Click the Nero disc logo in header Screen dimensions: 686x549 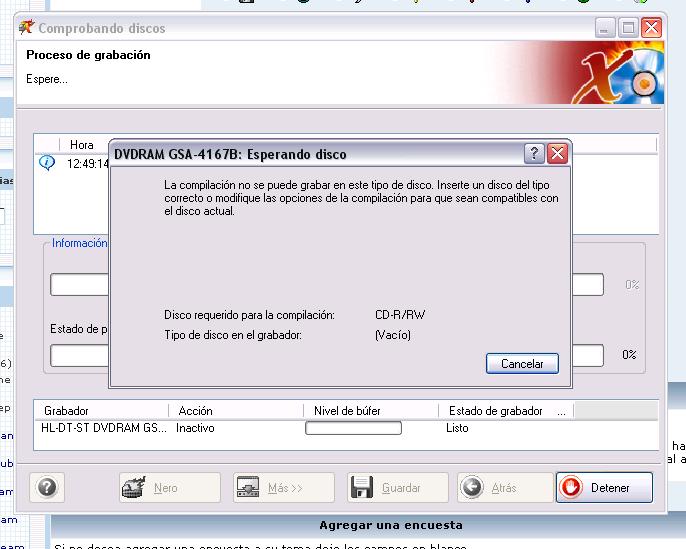click(x=619, y=74)
